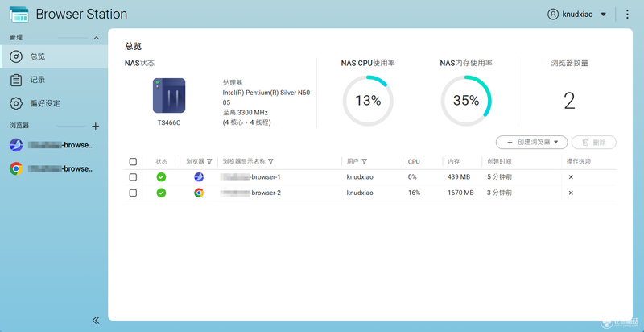
Task: Click the 创建时间 column header
Action: 499,161
